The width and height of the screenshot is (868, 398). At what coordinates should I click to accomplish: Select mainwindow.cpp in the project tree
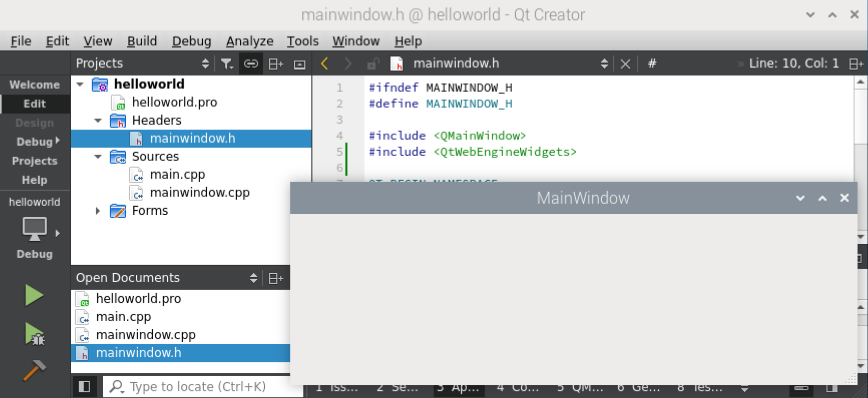[200, 192]
